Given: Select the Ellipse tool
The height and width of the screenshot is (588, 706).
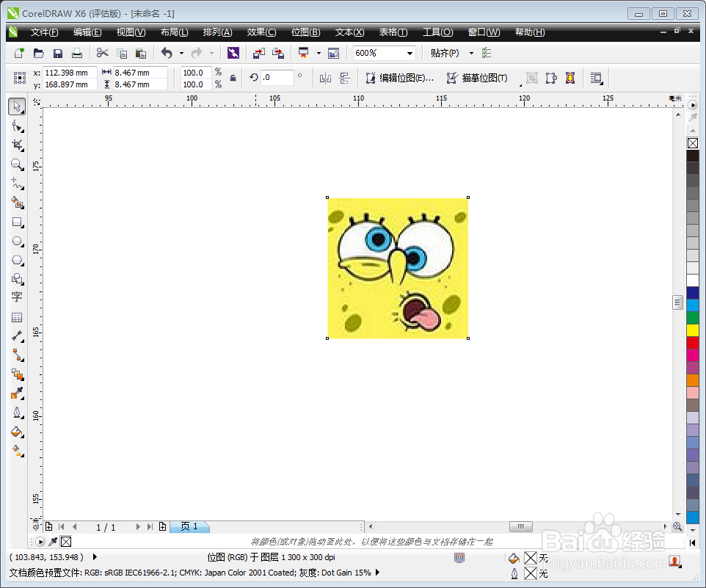Looking at the screenshot, I should pos(18,241).
